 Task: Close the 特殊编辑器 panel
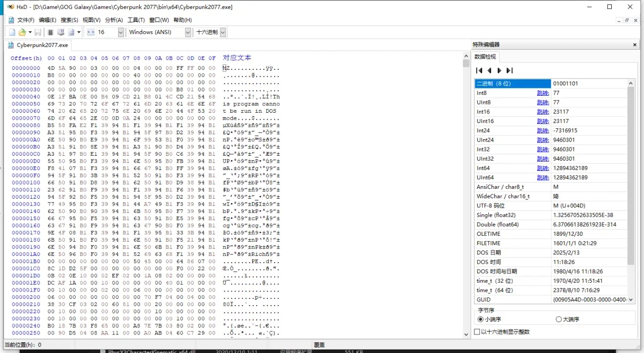click(x=635, y=44)
